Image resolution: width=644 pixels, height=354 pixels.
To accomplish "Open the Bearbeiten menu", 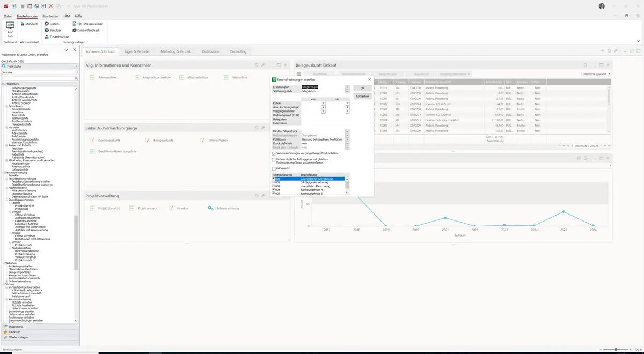I will [50, 16].
